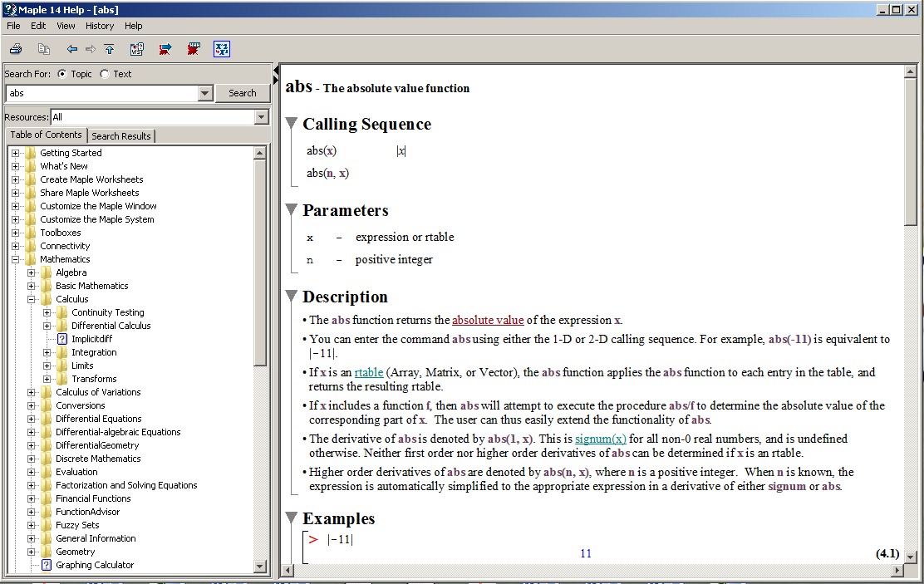Open the Edit menu
The height and width of the screenshot is (584, 924).
38,26
